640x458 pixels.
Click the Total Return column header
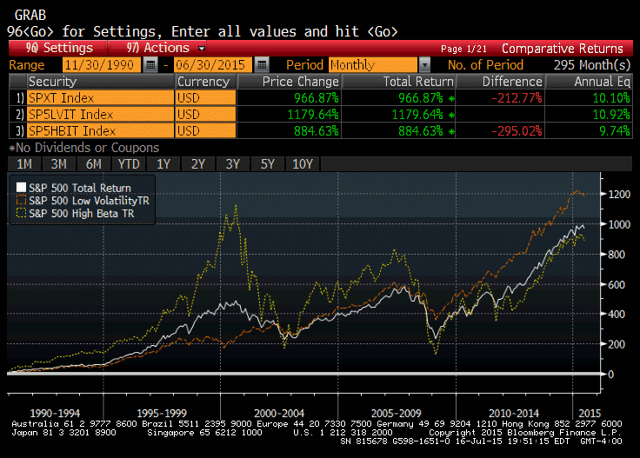[x=398, y=82]
